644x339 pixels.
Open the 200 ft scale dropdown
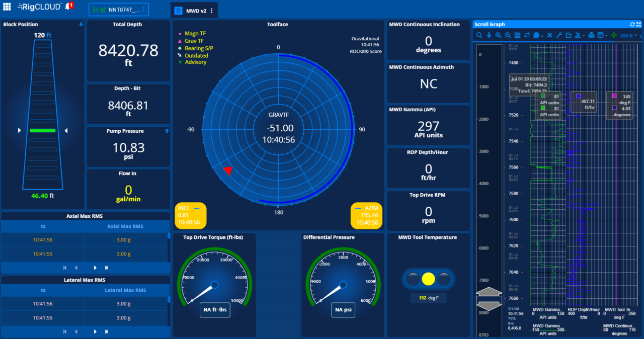[x=628, y=35]
